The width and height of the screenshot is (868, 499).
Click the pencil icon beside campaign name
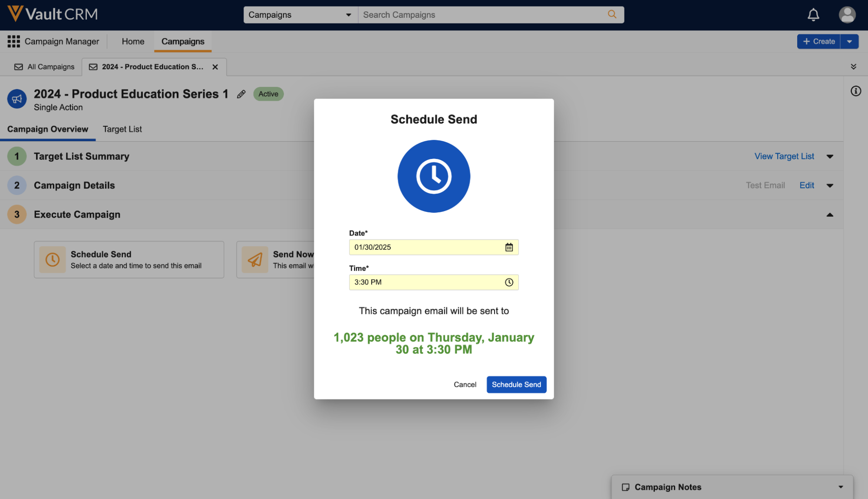[x=241, y=94]
